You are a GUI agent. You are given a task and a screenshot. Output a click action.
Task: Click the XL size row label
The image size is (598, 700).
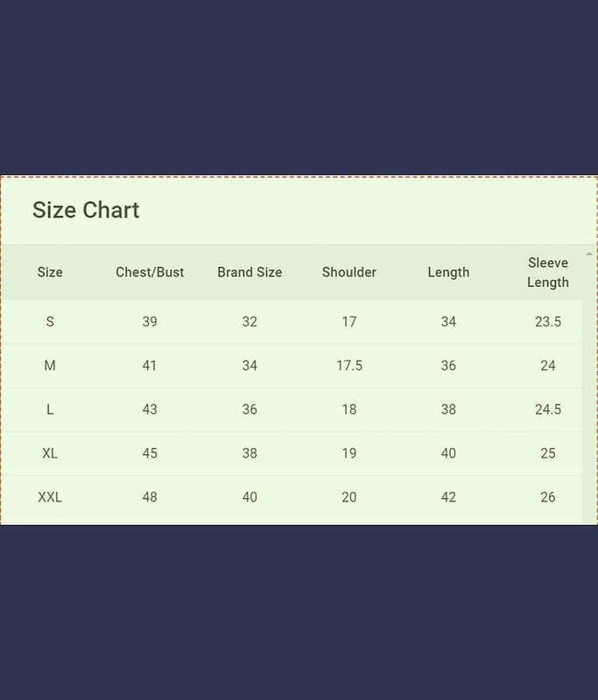[x=50, y=453]
